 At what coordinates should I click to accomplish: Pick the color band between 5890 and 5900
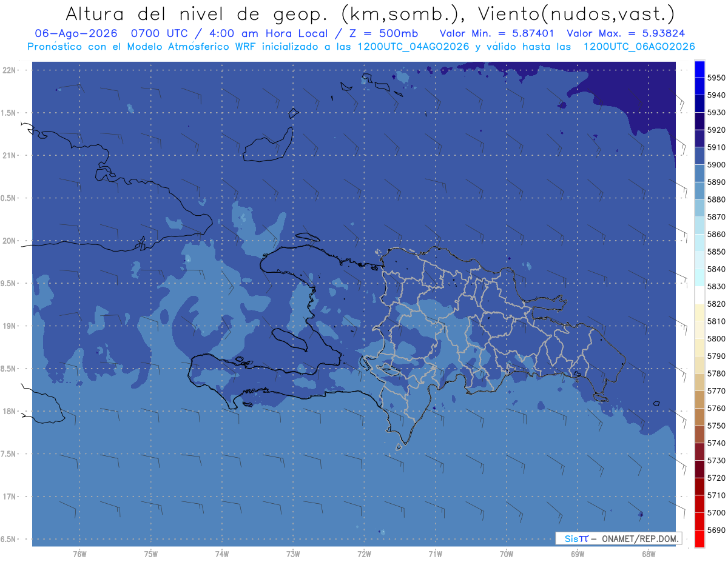699,173
